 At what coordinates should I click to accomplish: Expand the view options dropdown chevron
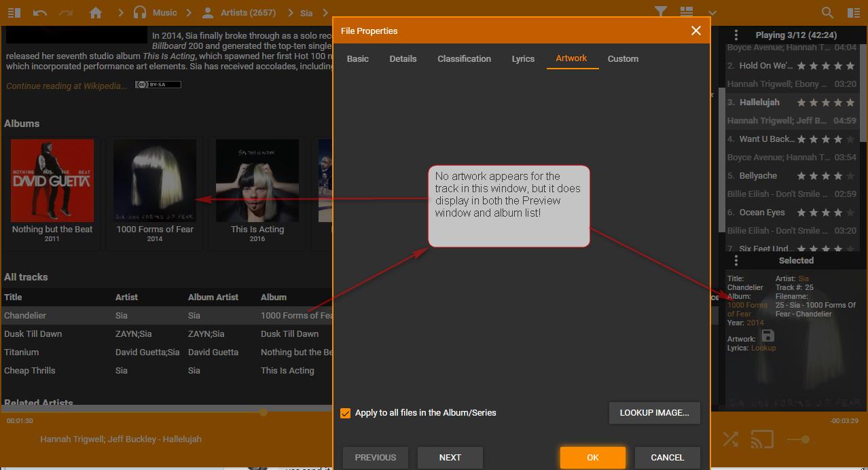pos(712,13)
